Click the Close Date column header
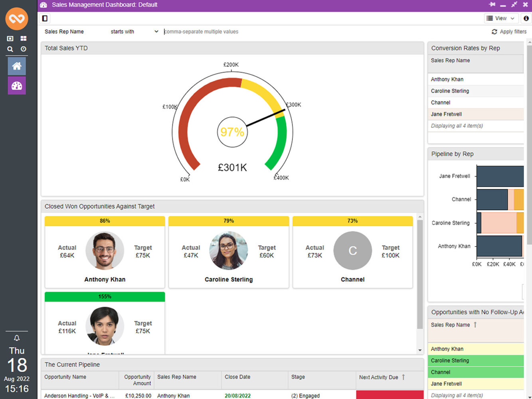Screen dimensions: 532x399 237,377
